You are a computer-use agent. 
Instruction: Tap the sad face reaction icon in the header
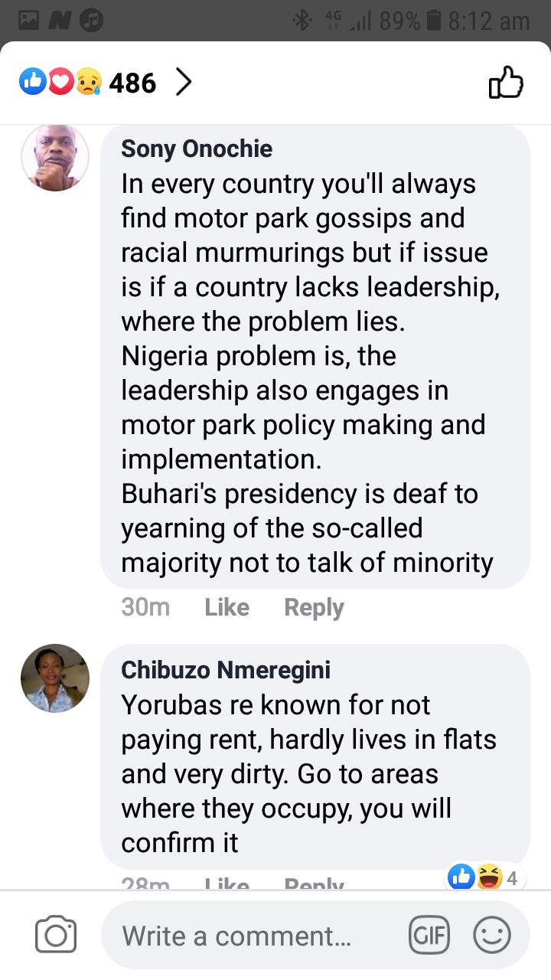tap(88, 82)
